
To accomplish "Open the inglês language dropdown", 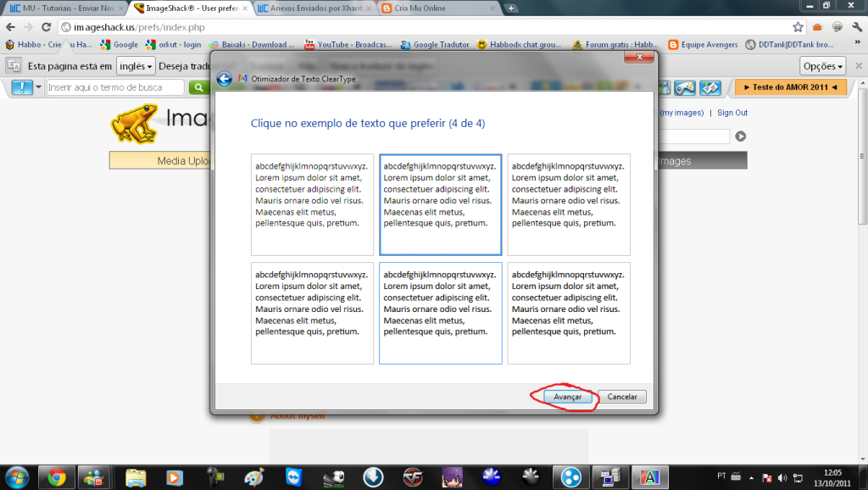I will click(x=135, y=65).
